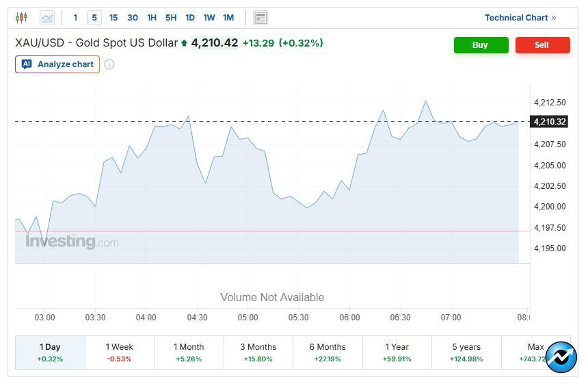Click the round blue floating chart icon
Image resolution: width=588 pixels, height=384 pixels.
pyautogui.click(x=561, y=357)
